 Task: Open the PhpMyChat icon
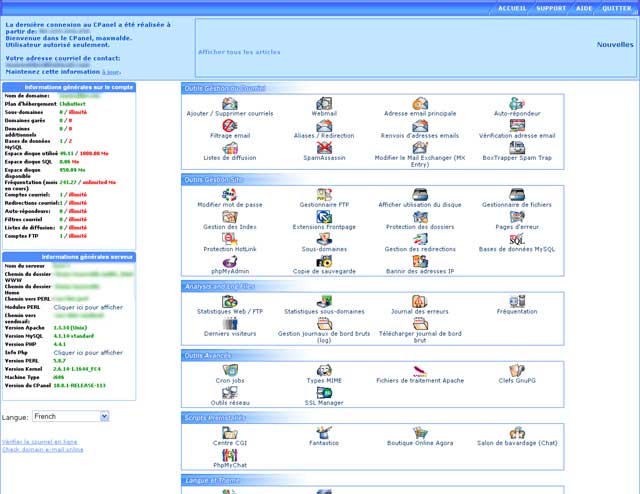coord(230,455)
